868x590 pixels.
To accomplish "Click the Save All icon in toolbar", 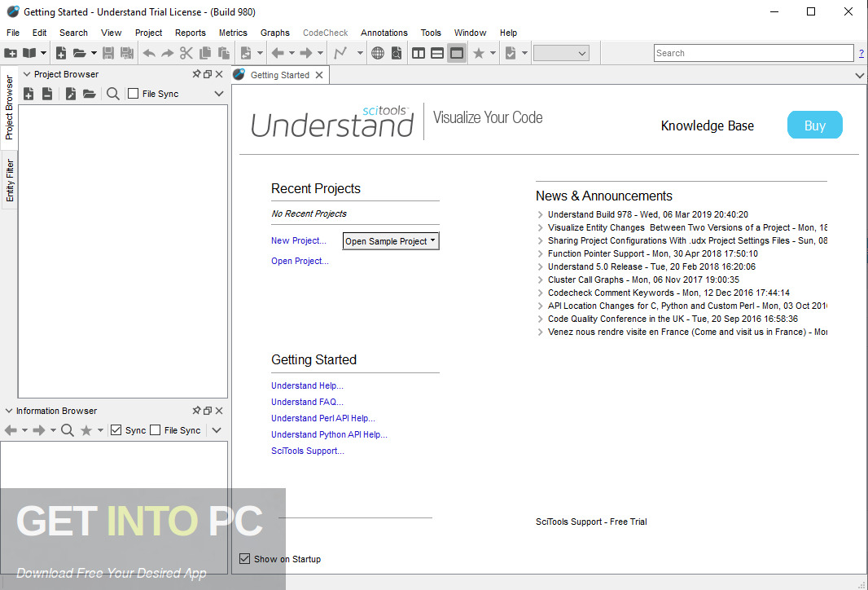I will [127, 53].
